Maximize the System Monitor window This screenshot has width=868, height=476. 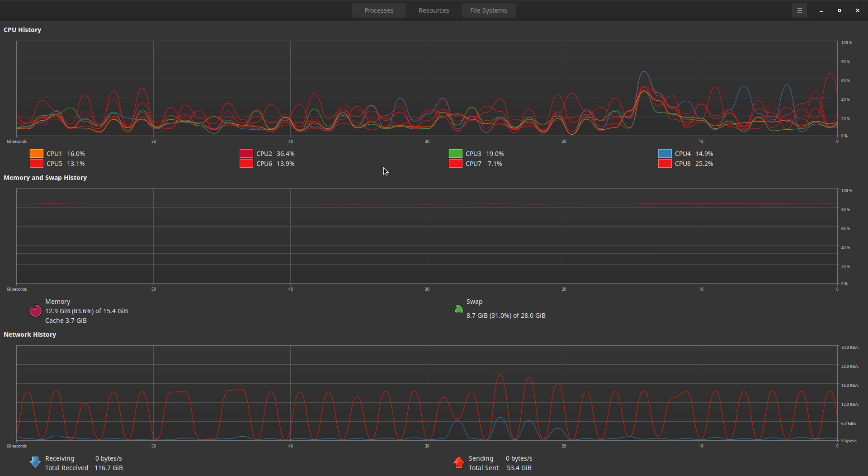(839, 10)
